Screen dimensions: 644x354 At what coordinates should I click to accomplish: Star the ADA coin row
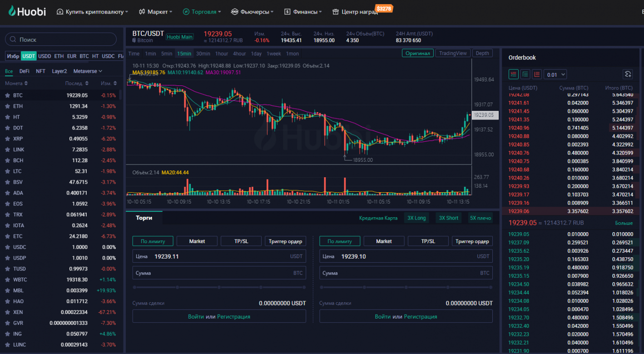pos(7,193)
